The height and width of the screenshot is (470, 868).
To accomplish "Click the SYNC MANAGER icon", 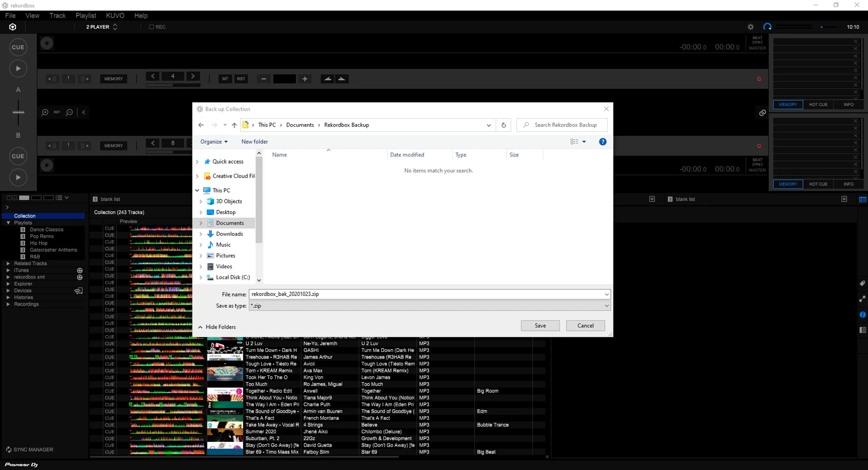I will (9, 450).
